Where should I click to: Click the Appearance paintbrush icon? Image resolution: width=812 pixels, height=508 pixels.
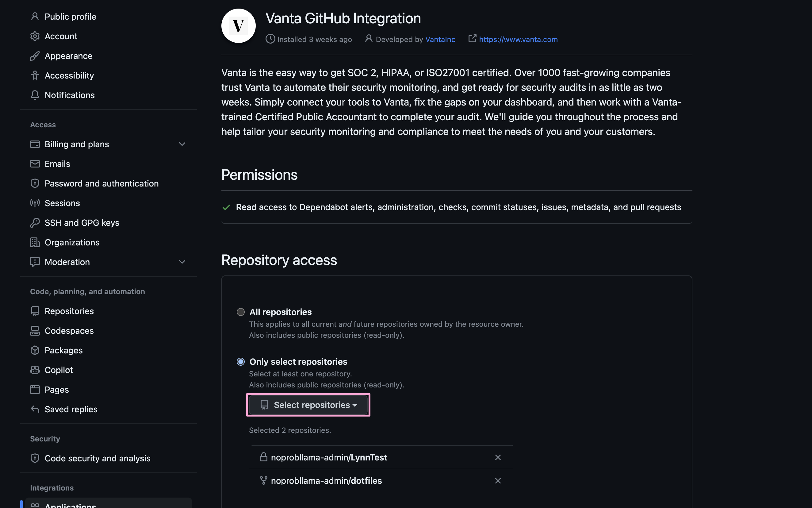click(35, 56)
